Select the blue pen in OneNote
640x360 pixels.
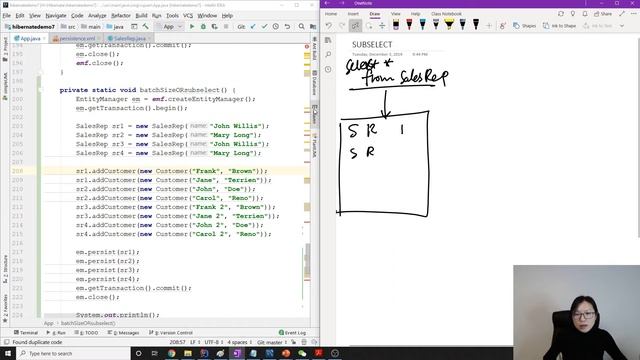422,25
